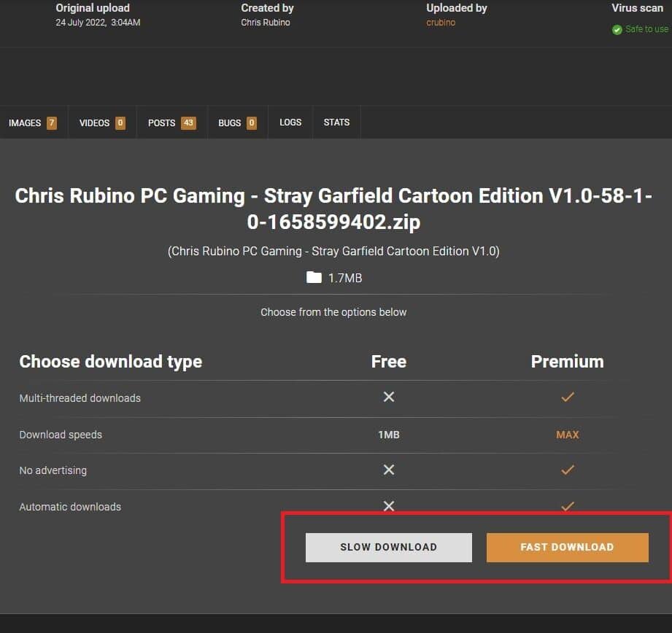Open the Images tab
Image resolution: width=672 pixels, height=633 pixels.
[33, 123]
